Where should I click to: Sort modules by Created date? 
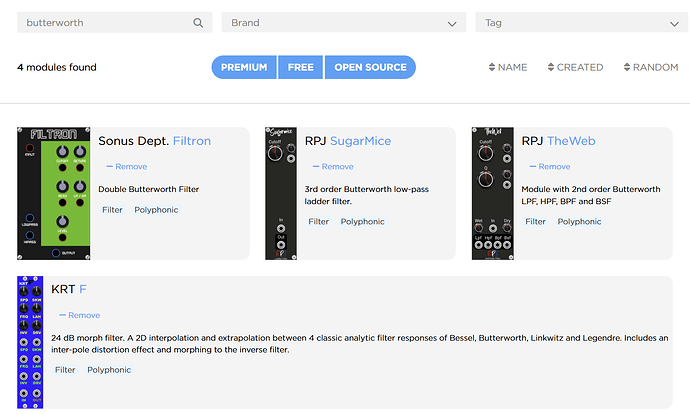(x=574, y=67)
